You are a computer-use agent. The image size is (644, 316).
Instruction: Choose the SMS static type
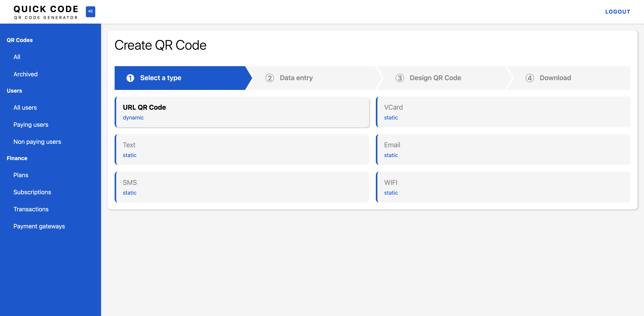click(242, 187)
